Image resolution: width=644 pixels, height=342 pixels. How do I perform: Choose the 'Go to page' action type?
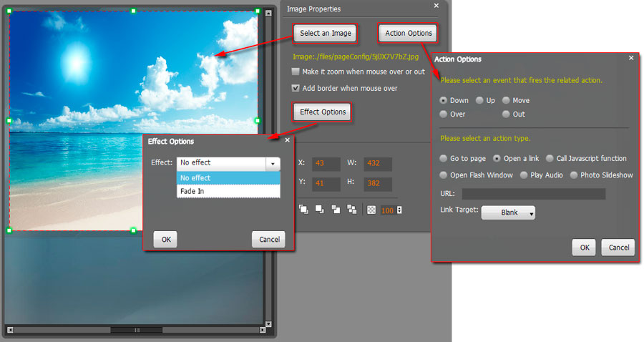tap(444, 159)
